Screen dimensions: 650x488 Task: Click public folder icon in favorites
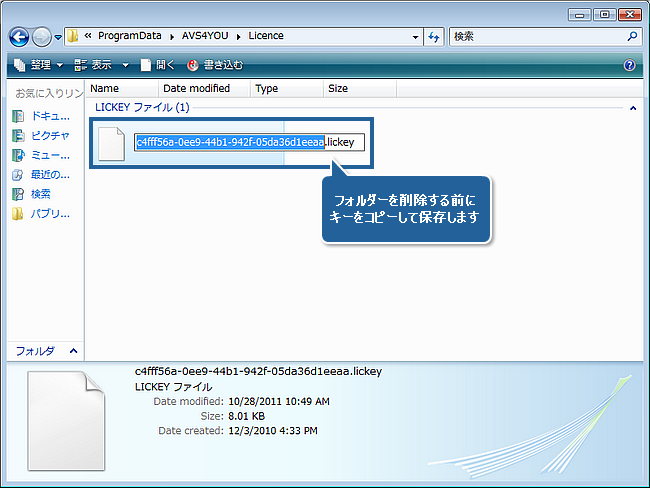click(x=18, y=214)
